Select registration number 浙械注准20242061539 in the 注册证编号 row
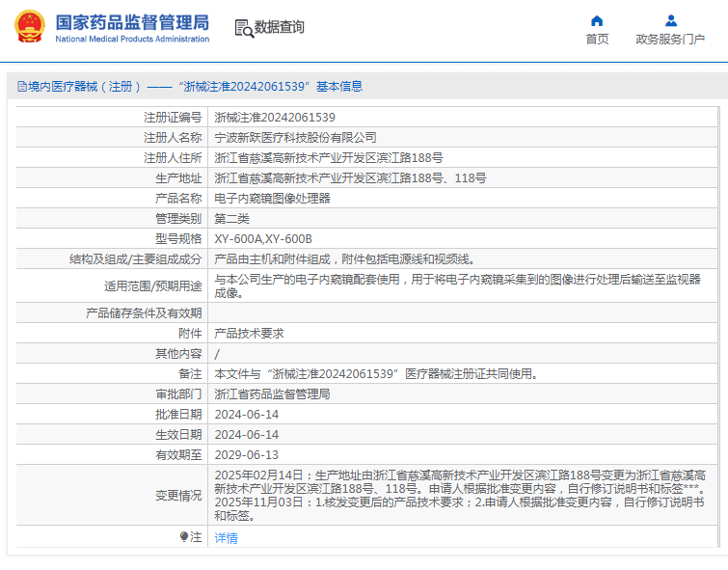 [x=275, y=118]
